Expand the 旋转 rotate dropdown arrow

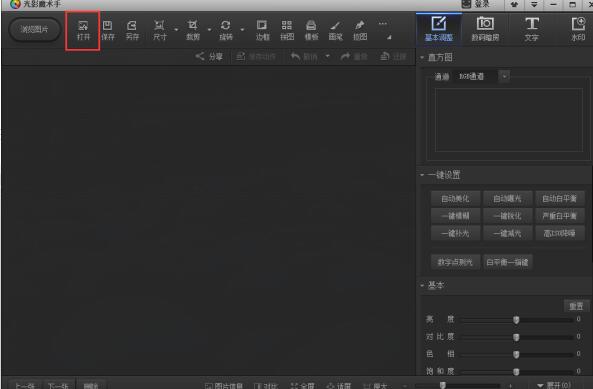pyautogui.click(x=242, y=29)
